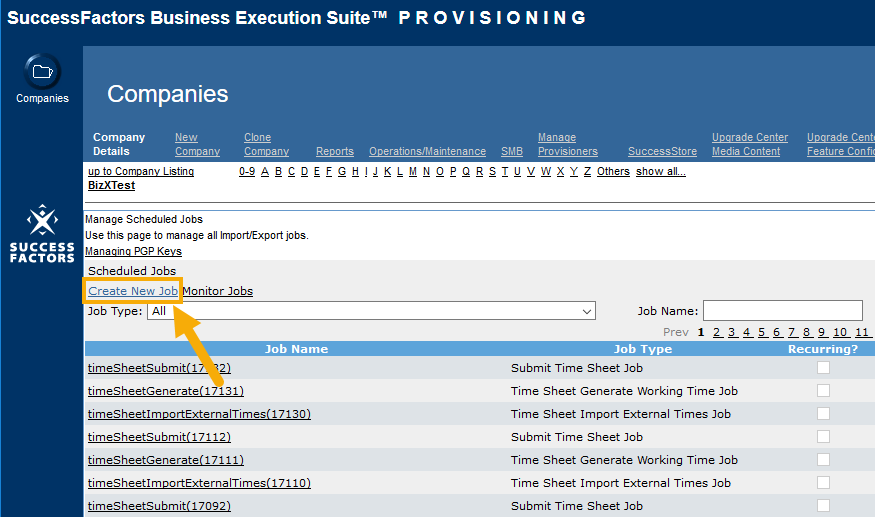Filter companies by 0-9

pos(247,171)
